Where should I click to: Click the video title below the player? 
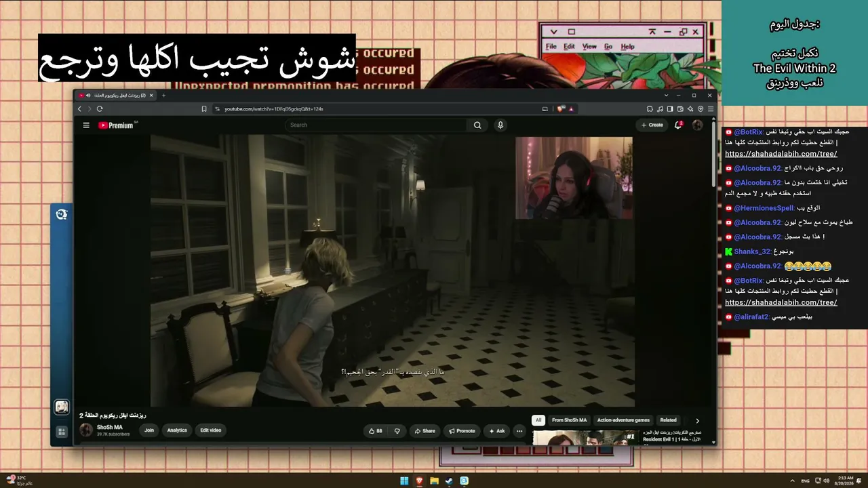(x=113, y=415)
